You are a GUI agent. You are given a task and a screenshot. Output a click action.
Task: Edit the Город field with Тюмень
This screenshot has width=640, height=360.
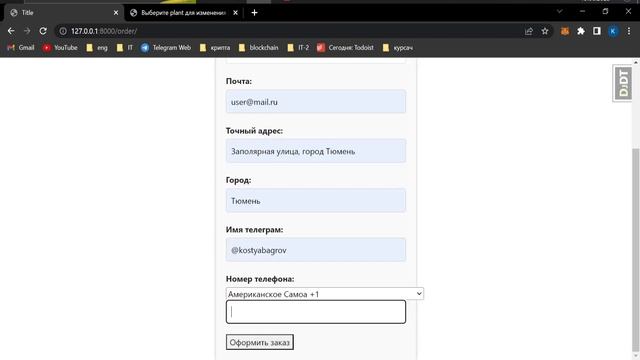(x=316, y=200)
